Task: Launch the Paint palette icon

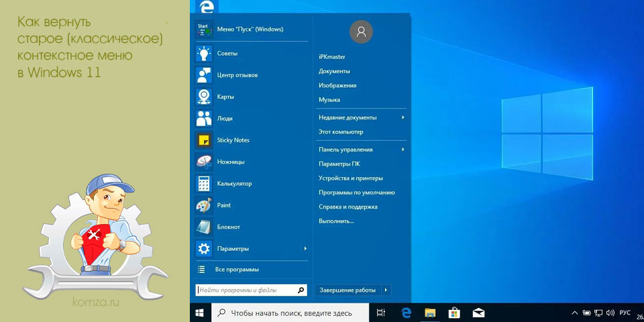Action: tap(204, 205)
